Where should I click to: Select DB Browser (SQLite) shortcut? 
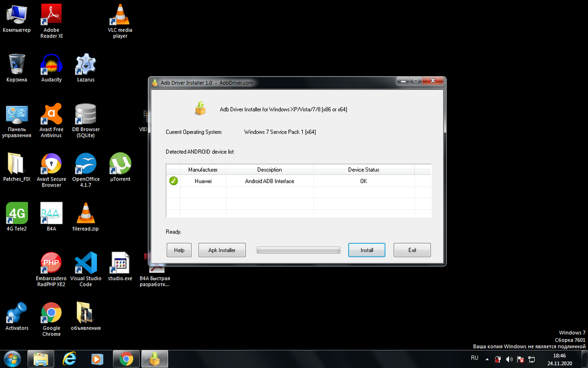pyautogui.click(x=86, y=121)
